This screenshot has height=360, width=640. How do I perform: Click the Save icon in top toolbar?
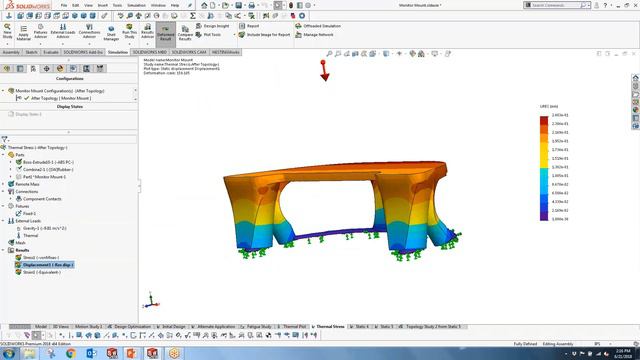point(238,5)
